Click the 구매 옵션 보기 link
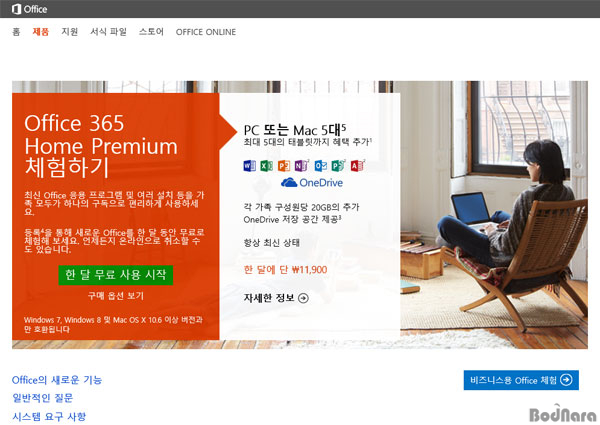This screenshot has height=425, width=600. 116,296
